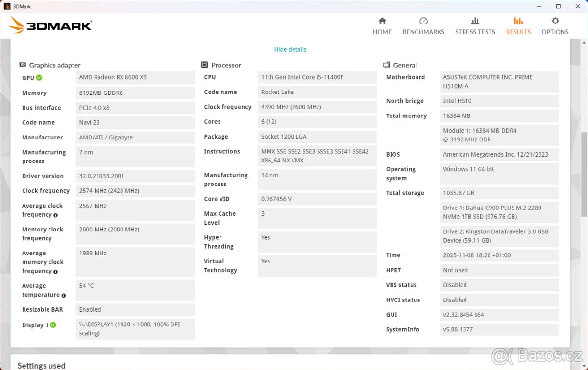Click the 3DMark logo in the header

[x=50, y=25]
